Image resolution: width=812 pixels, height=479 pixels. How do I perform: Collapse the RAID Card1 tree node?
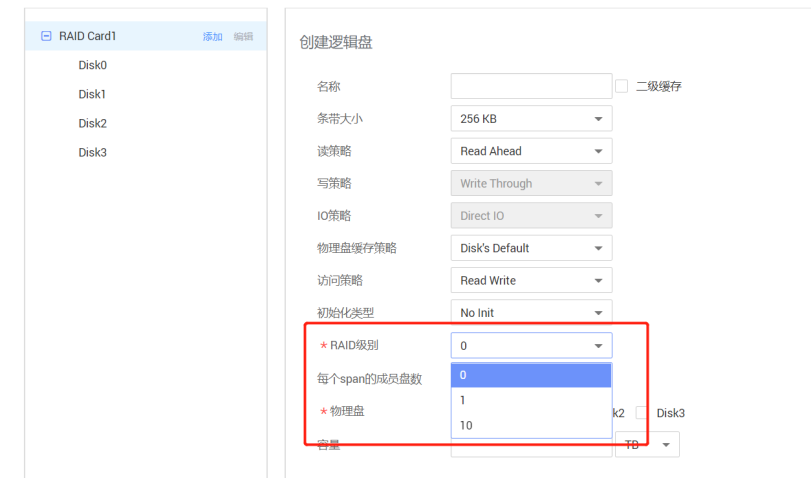tap(46, 36)
